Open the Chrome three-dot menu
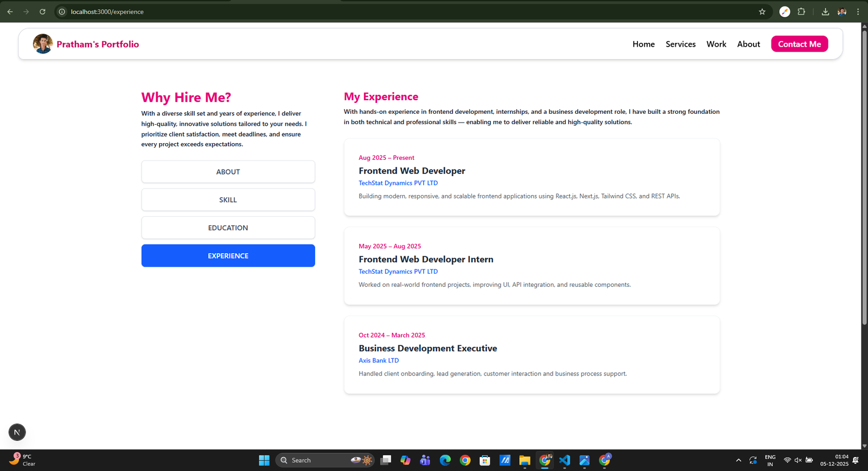This screenshot has width=868, height=471. [858, 11]
